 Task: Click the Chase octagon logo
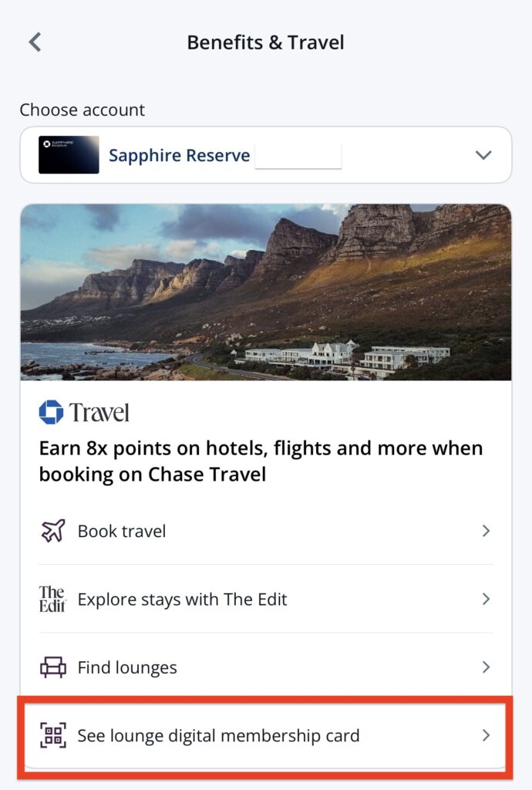pos(51,412)
